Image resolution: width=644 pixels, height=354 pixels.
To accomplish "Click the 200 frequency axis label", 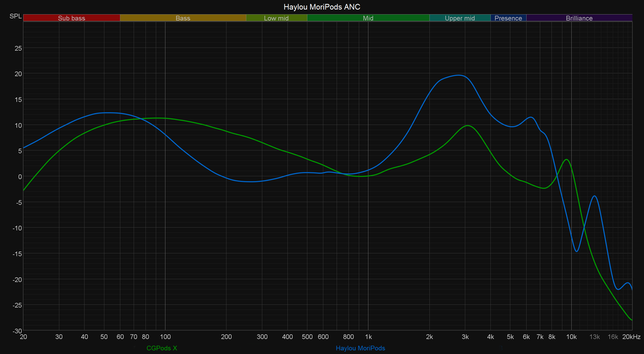I will [x=226, y=337].
